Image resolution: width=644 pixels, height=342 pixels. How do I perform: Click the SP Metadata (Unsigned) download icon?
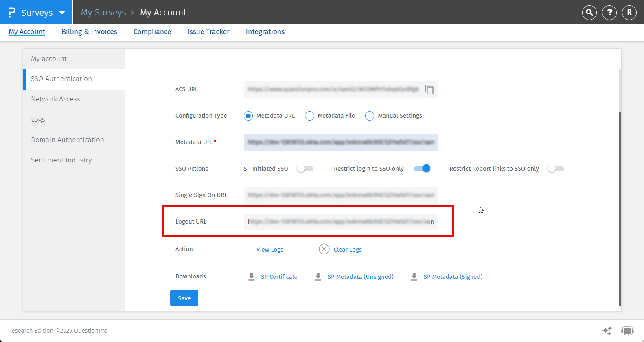click(x=318, y=277)
